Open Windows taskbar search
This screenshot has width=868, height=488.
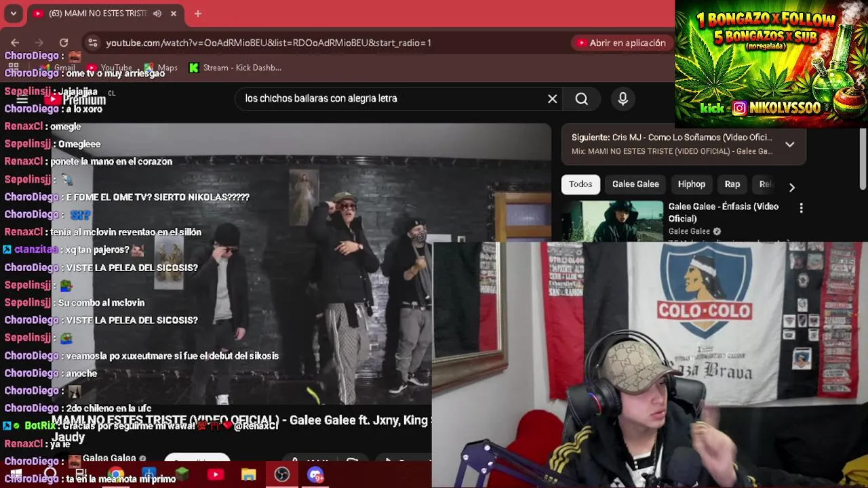50,475
